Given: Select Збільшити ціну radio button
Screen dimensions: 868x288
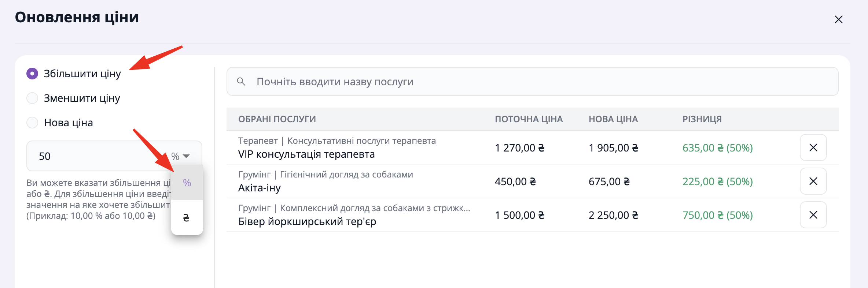Looking at the screenshot, I should click(32, 74).
